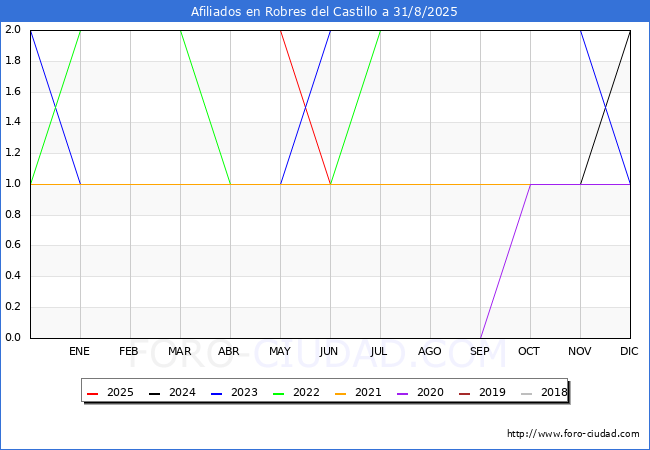
Task: Select the 2025 legend label
Action: coord(120,392)
